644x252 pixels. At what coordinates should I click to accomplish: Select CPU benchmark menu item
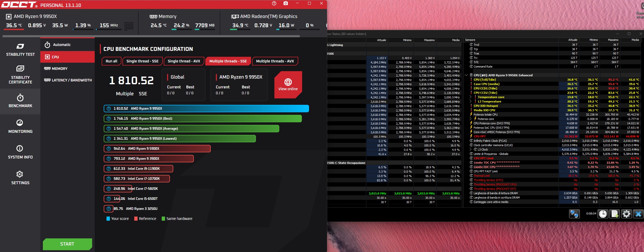68,57
